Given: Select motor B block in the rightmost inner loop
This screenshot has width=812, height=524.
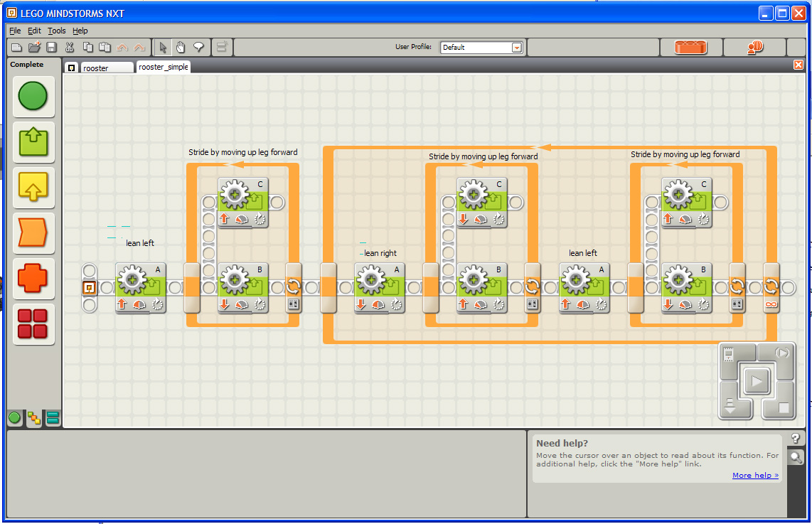Looking at the screenshot, I should coord(687,287).
